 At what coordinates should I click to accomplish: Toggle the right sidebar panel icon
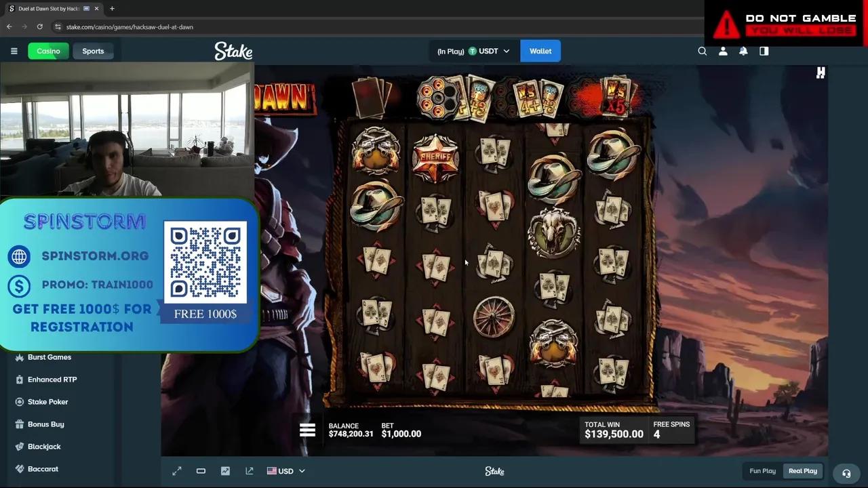[x=764, y=51]
